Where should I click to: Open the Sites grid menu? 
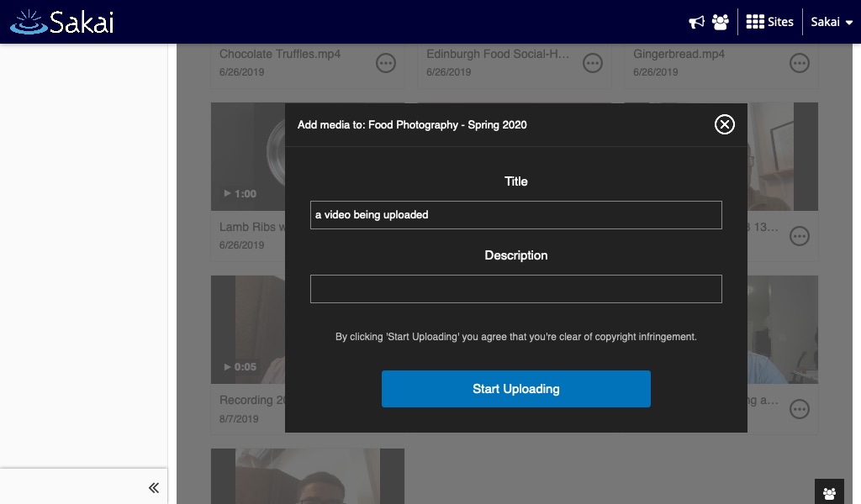769,22
